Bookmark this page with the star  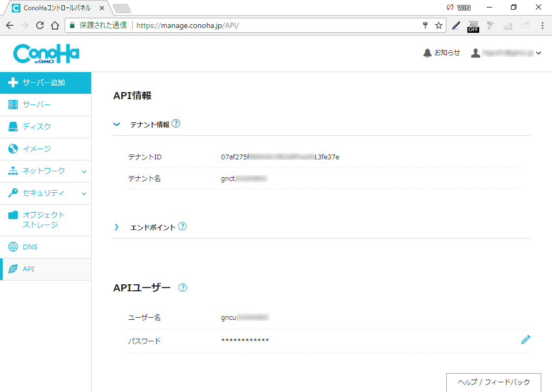439,25
